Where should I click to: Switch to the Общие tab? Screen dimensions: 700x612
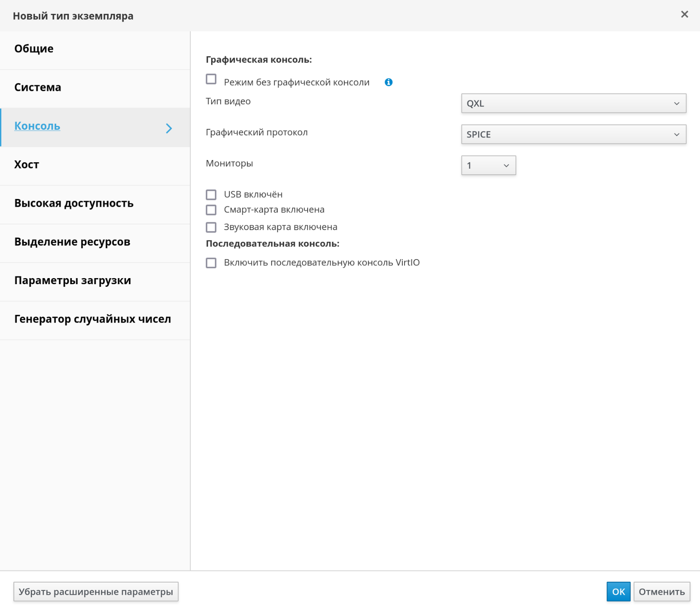[34, 49]
